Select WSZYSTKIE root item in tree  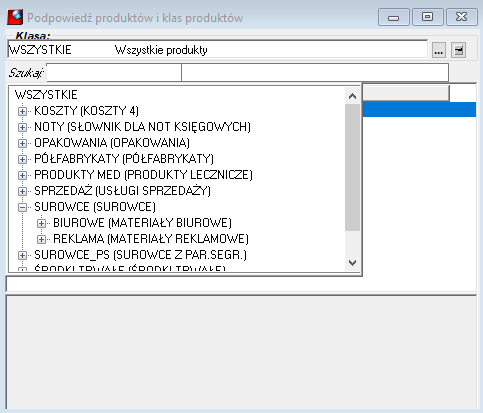(46, 95)
